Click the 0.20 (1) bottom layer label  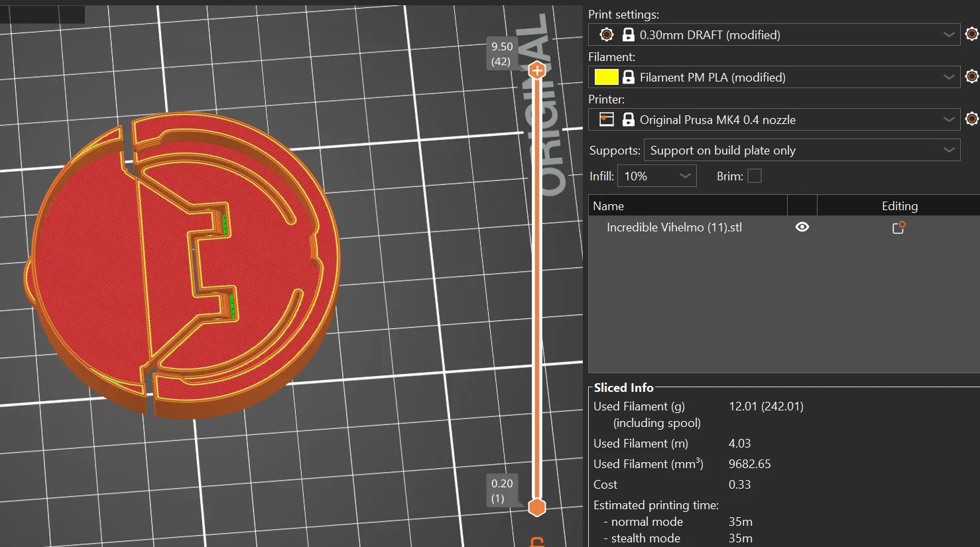point(502,491)
